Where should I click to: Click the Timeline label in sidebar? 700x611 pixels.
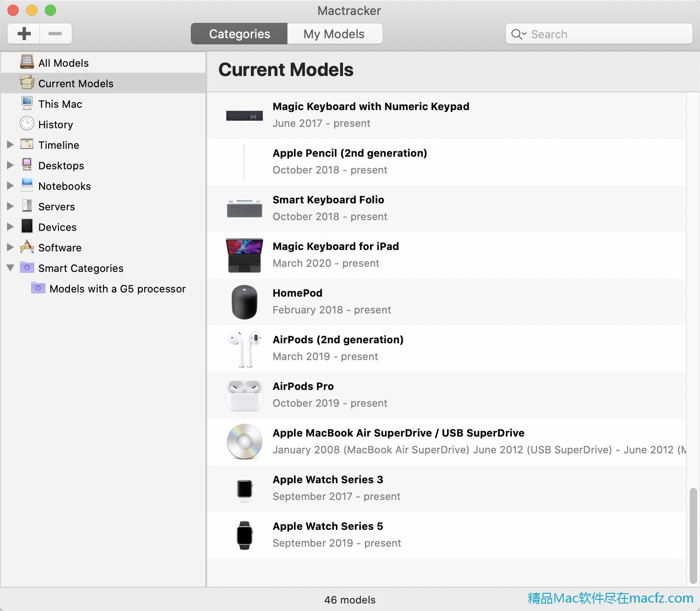tap(59, 145)
